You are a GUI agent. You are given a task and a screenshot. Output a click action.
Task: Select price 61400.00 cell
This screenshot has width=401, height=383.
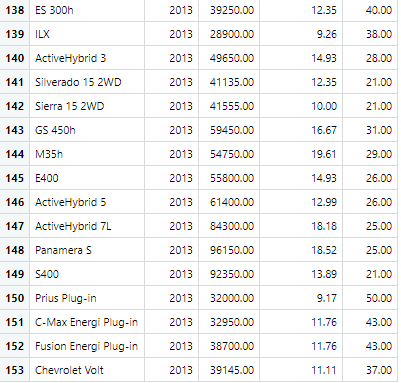click(229, 202)
